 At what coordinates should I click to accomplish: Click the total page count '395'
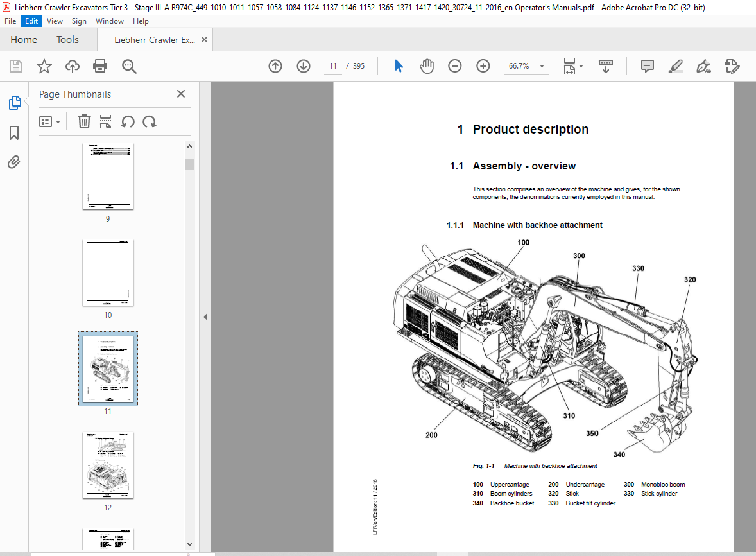(x=359, y=66)
